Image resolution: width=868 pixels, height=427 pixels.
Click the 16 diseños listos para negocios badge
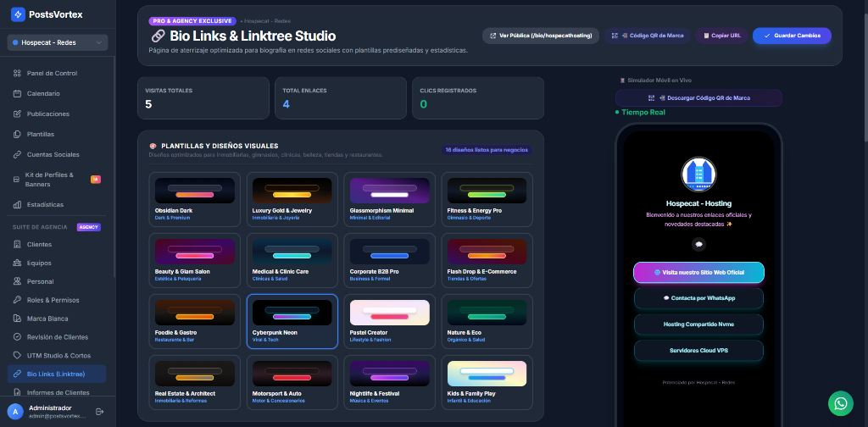(x=487, y=150)
